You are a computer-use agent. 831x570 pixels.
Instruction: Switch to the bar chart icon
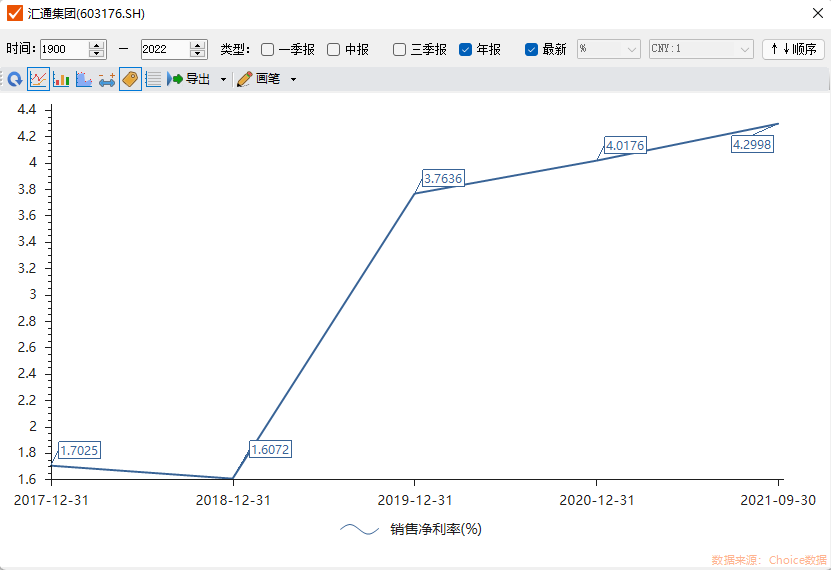click(61, 79)
